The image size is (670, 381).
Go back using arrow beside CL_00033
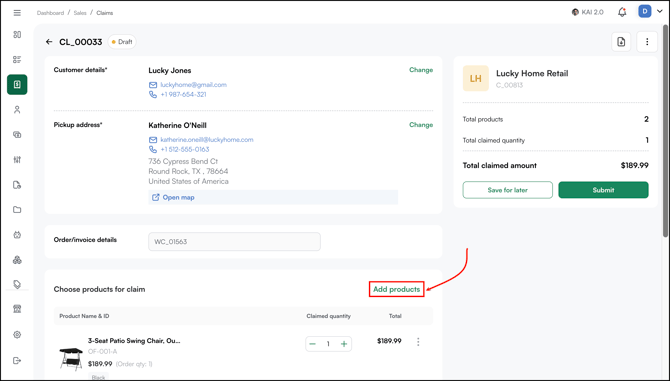click(x=49, y=42)
